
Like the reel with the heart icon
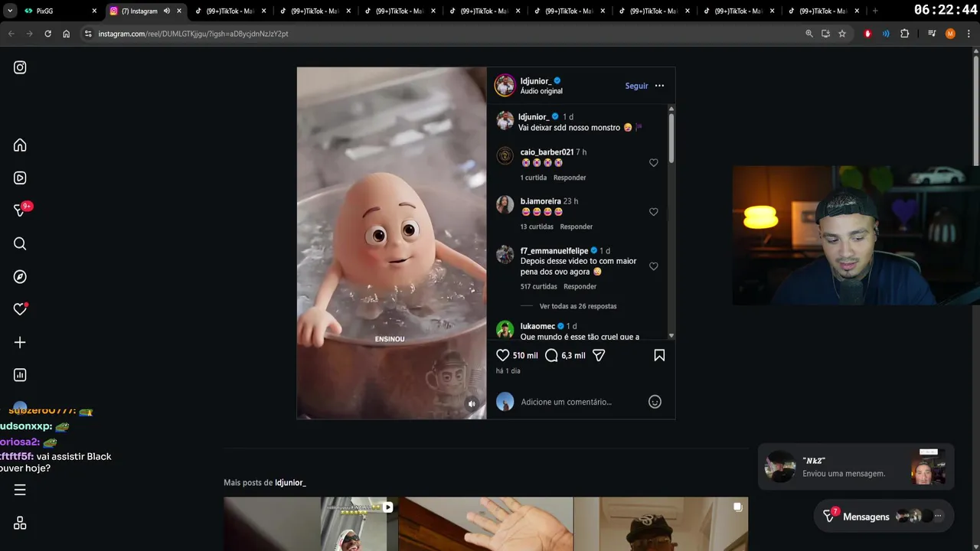tap(503, 355)
